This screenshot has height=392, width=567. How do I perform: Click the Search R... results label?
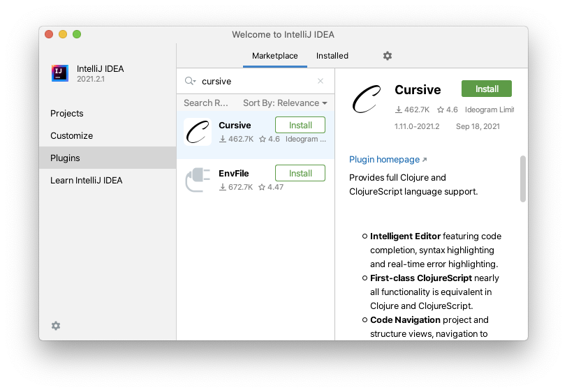[206, 103]
